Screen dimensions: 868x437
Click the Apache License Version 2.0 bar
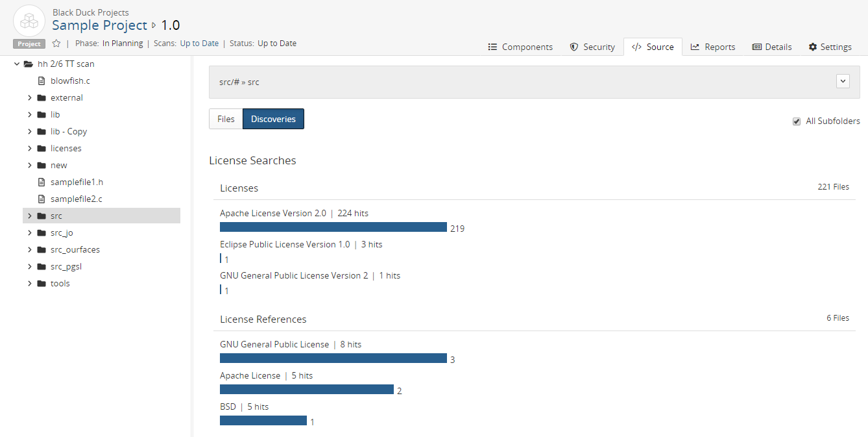333,227
